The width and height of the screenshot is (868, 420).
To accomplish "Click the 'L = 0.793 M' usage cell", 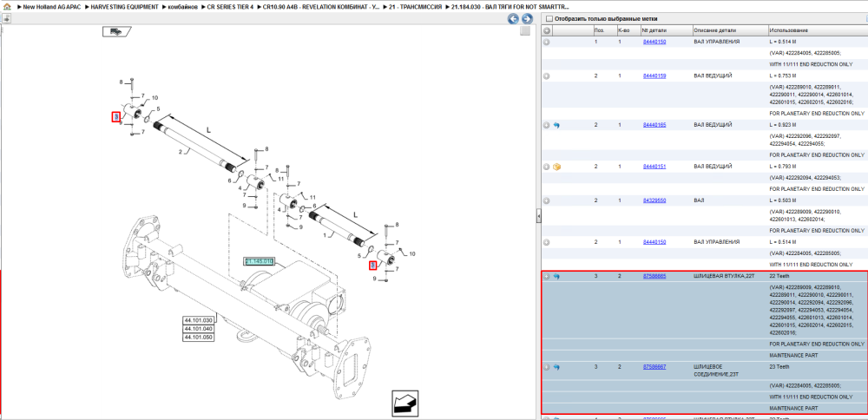I will (782, 167).
